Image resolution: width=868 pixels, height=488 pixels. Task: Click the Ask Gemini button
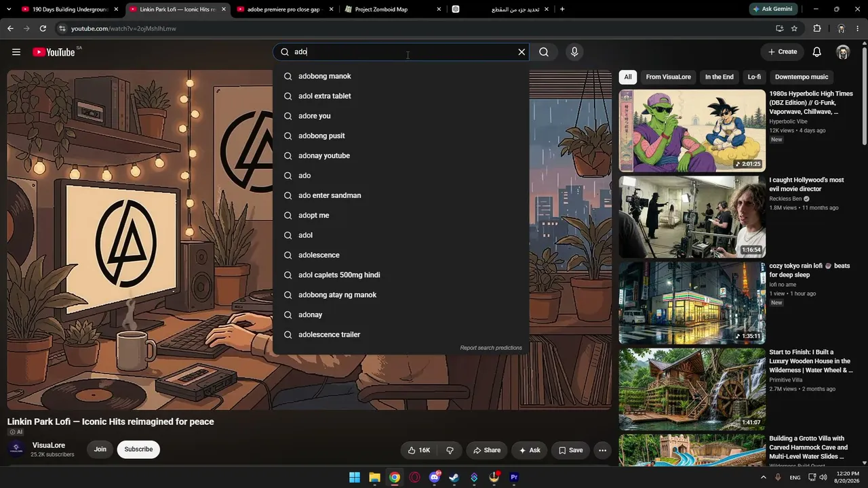pyautogui.click(x=774, y=9)
